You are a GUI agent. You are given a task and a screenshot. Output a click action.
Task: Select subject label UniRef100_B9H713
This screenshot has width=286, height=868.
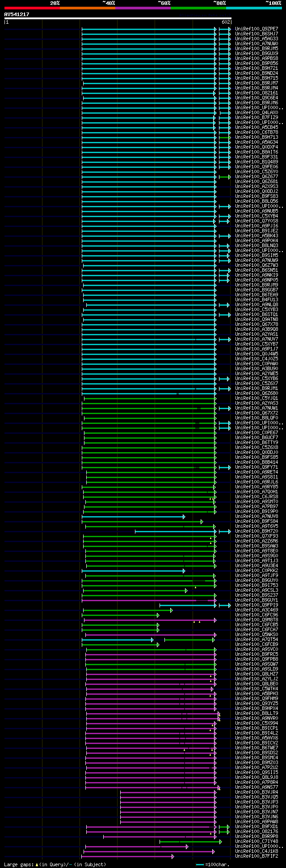coord(257,137)
